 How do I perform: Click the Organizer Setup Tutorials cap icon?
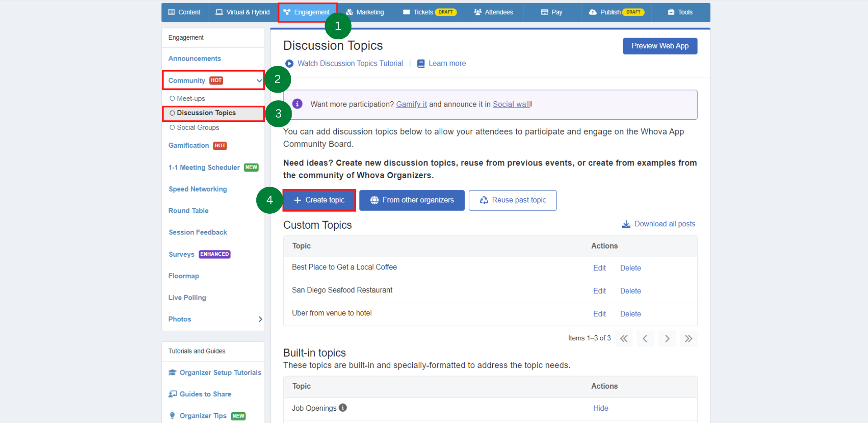point(172,372)
